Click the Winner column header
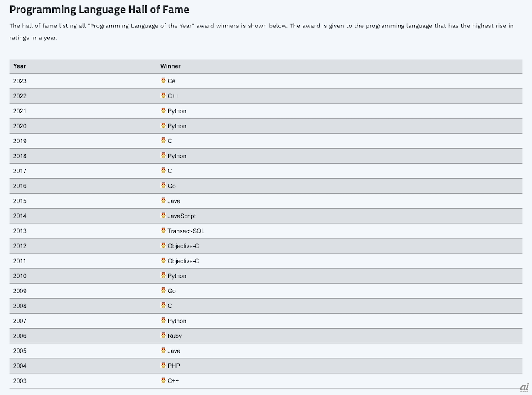The width and height of the screenshot is (532, 395). click(x=170, y=66)
